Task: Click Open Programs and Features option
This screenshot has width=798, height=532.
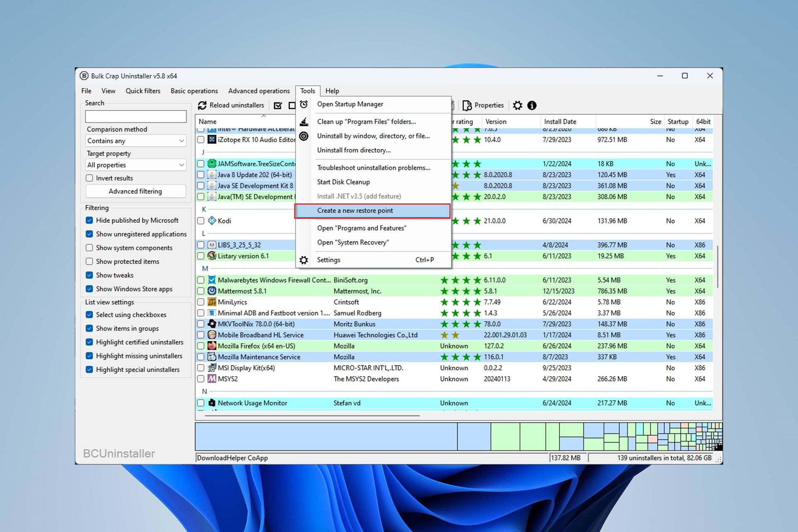Action: click(x=362, y=228)
